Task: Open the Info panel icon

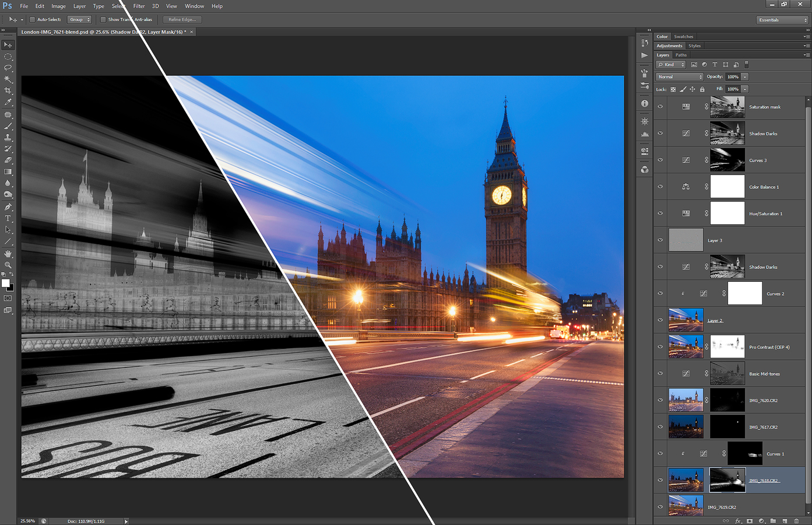Action: [x=644, y=103]
